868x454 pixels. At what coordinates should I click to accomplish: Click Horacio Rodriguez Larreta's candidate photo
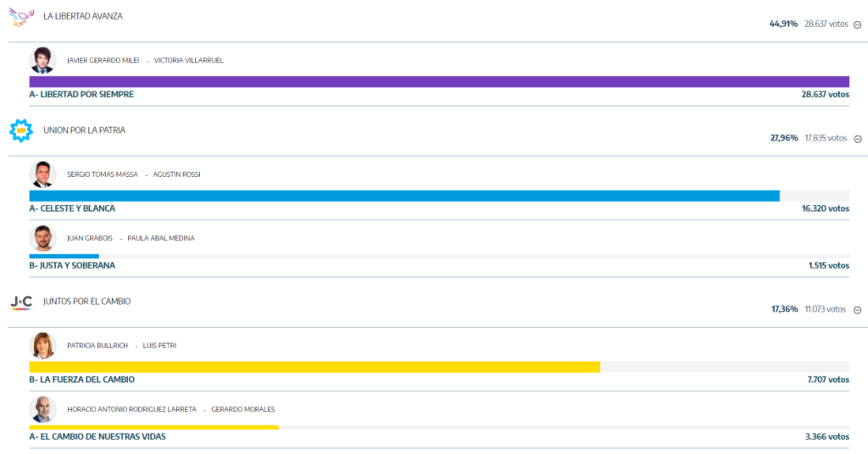click(x=42, y=409)
